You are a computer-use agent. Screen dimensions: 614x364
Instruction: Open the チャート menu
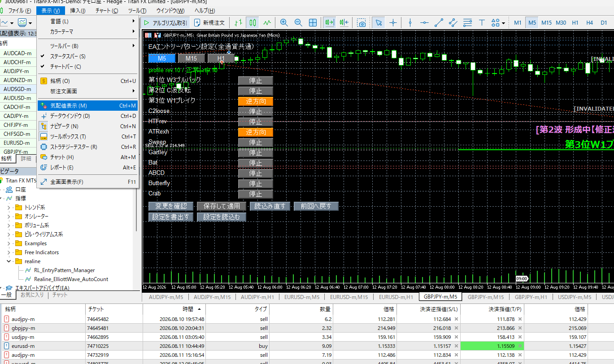coord(107,11)
